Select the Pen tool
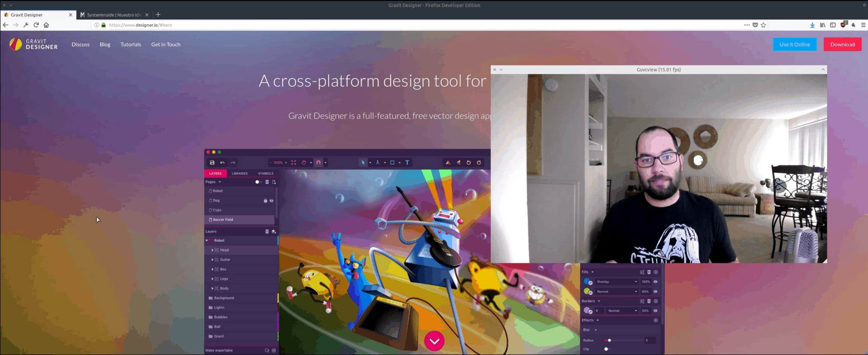Screen dimensions: 868x355 point(378,163)
